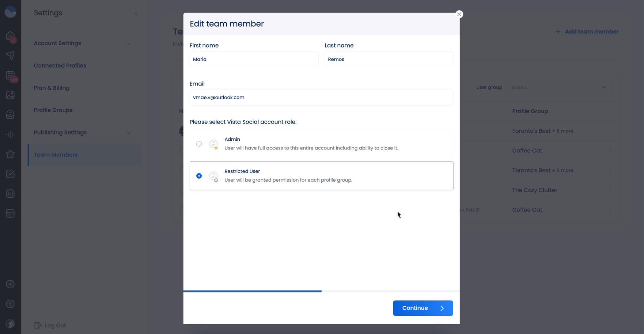Click the Add team member link
This screenshot has height=334, width=644.
point(587,31)
